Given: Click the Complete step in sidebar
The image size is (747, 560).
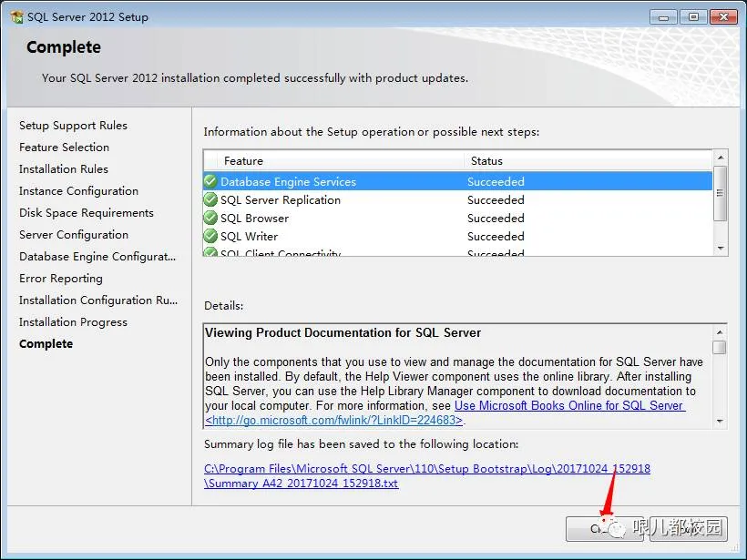Looking at the screenshot, I should coord(46,344).
